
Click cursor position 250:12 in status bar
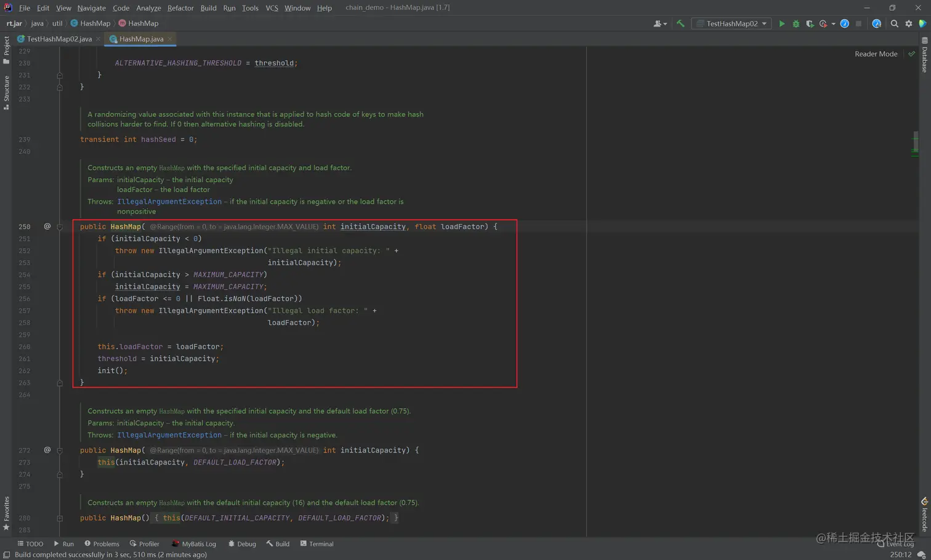point(900,554)
